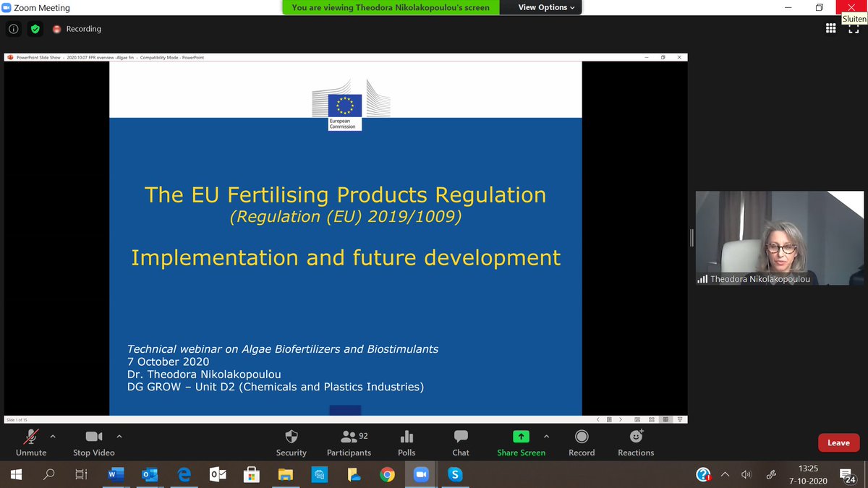Open the Chat panel
This screenshot has height=488, width=868.
(461, 442)
